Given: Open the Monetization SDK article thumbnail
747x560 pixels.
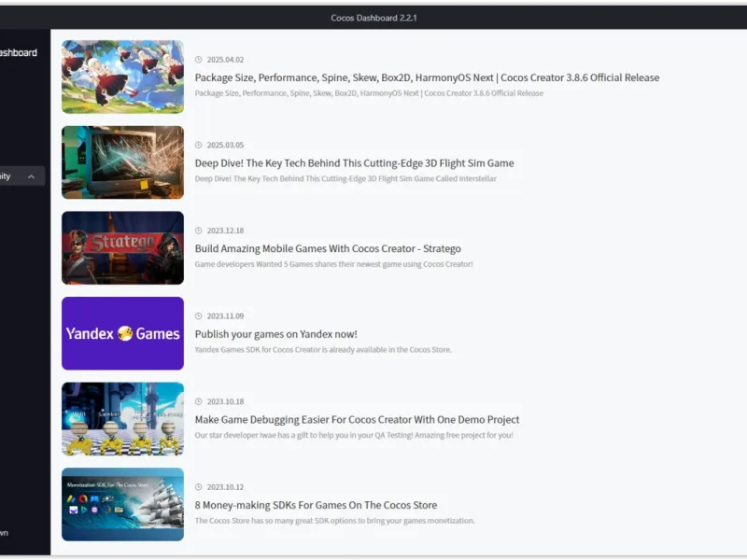Looking at the screenshot, I should click(122, 504).
